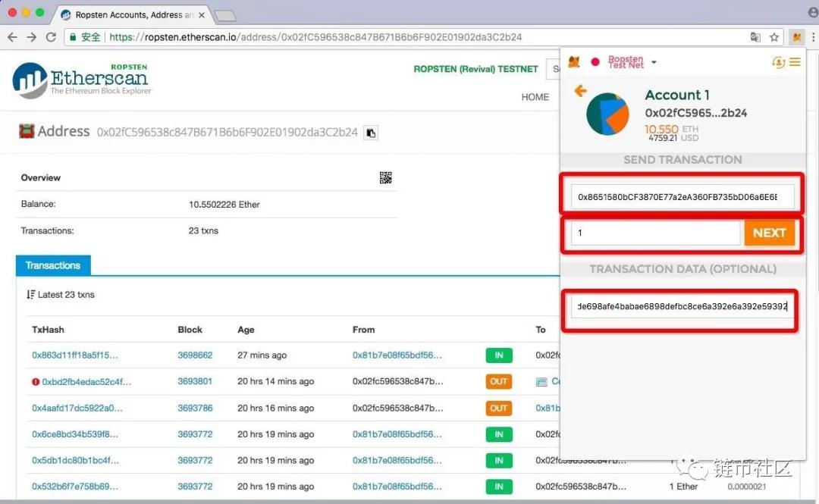819x504 pixels.
Task: Go back using the orange arrow
Action: 580,92
